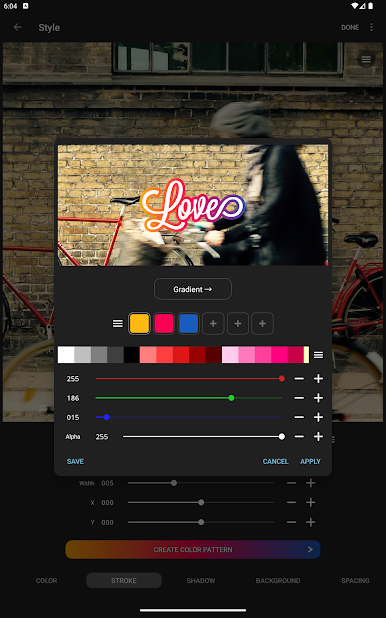The width and height of the screenshot is (386, 618).
Task: Pick dark maroon from the palette strip
Action: pyautogui.click(x=213, y=355)
